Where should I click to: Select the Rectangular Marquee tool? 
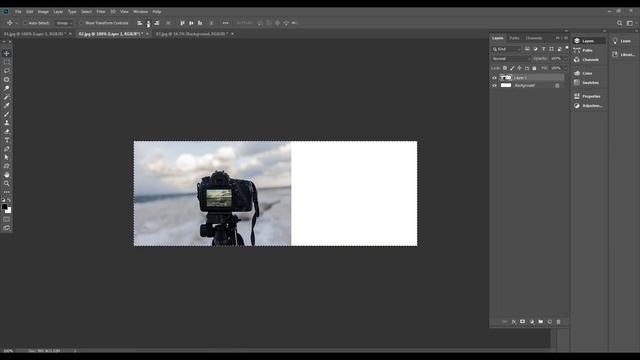[x=7, y=62]
